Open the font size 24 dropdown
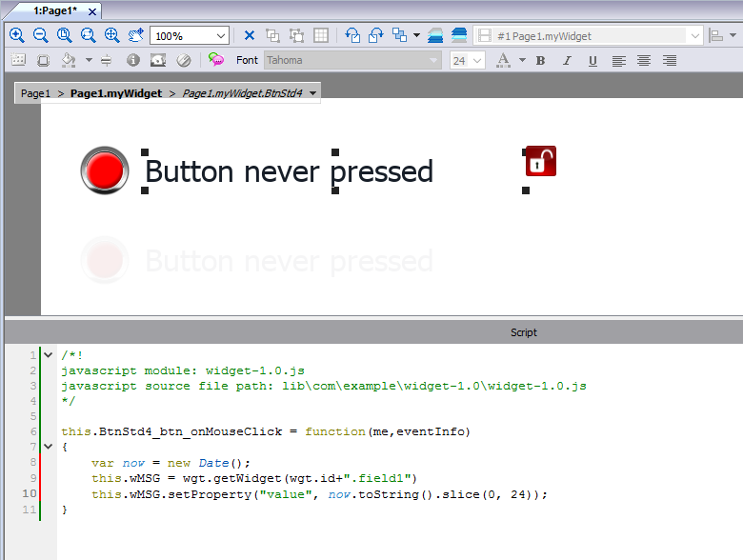 coord(477,60)
